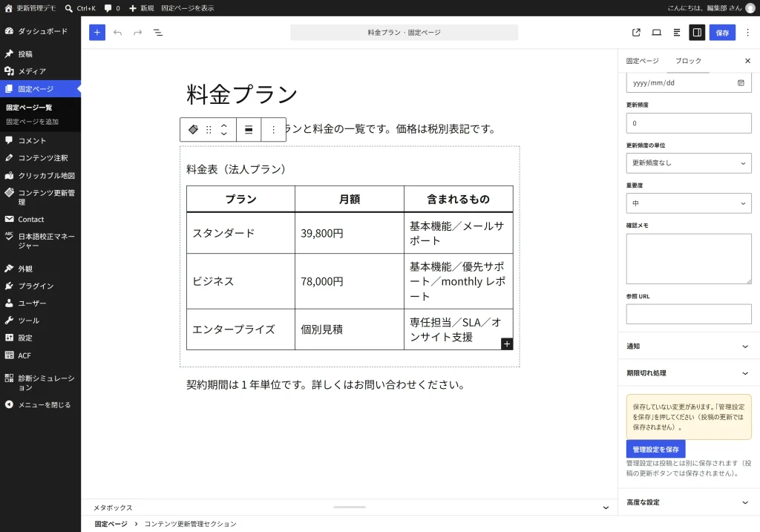
Task: Open the プラグイン menu
Action: coord(40,286)
